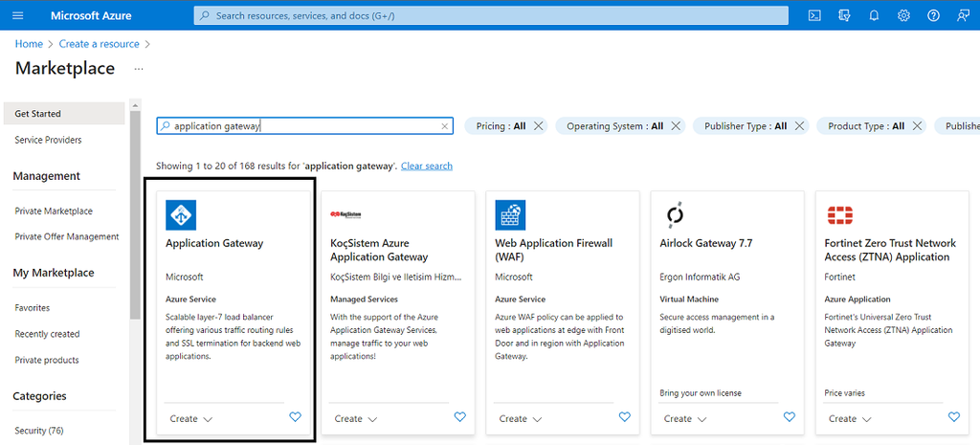Screen dimensions: 980x445
Task: Favorite the KoçSistem Azure Application Gateway card
Action: (460, 417)
